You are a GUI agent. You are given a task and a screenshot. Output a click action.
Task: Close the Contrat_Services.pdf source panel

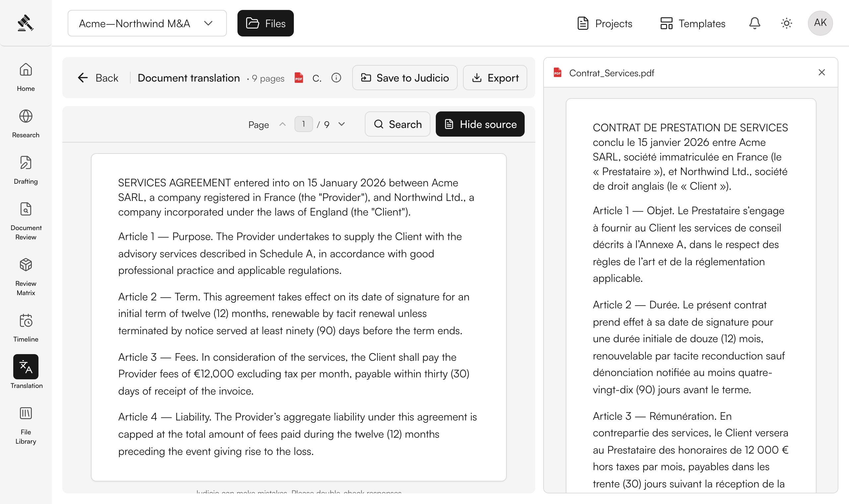(x=822, y=72)
